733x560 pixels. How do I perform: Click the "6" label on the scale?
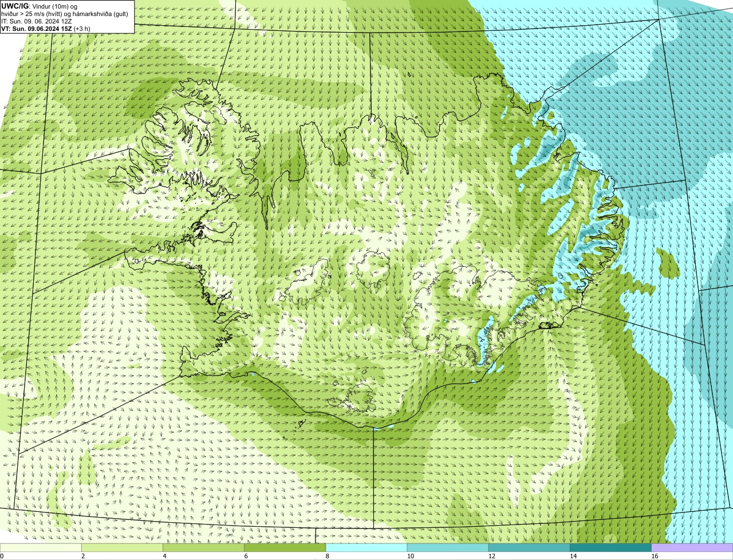[x=246, y=556]
